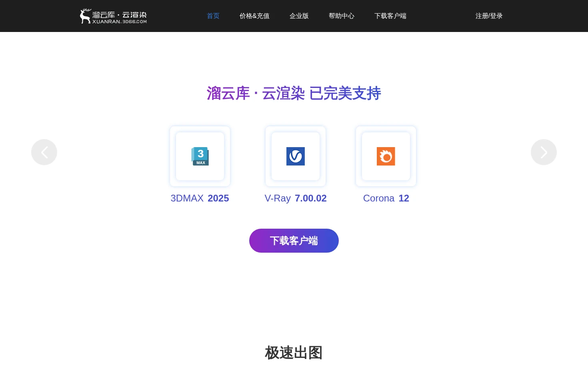Click the Corona 12 label
This screenshot has width=588, height=369.
click(386, 198)
